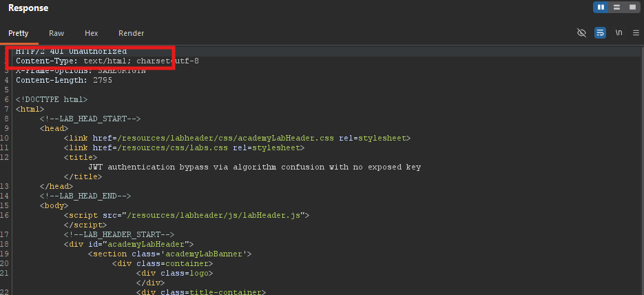Click the section academyLabBanner line

(169, 254)
